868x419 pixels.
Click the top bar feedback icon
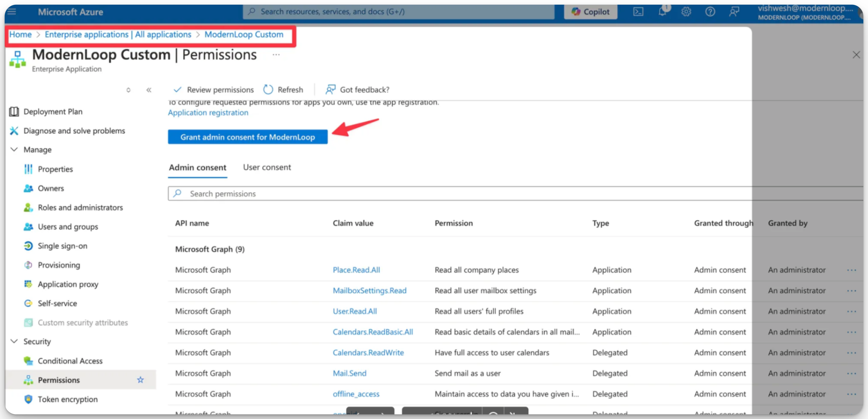734,12
